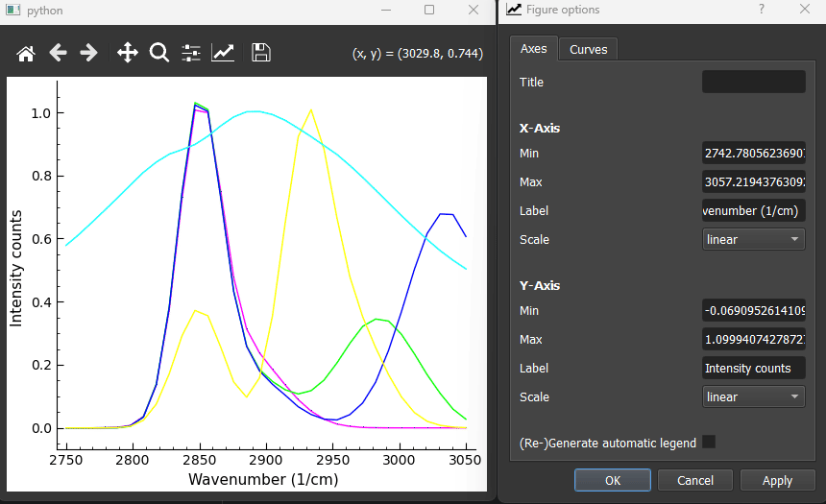The height and width of the screenshot is (504, 826).
Task: Click the 1.0 y-axis tick label
Action: point(41,113)
